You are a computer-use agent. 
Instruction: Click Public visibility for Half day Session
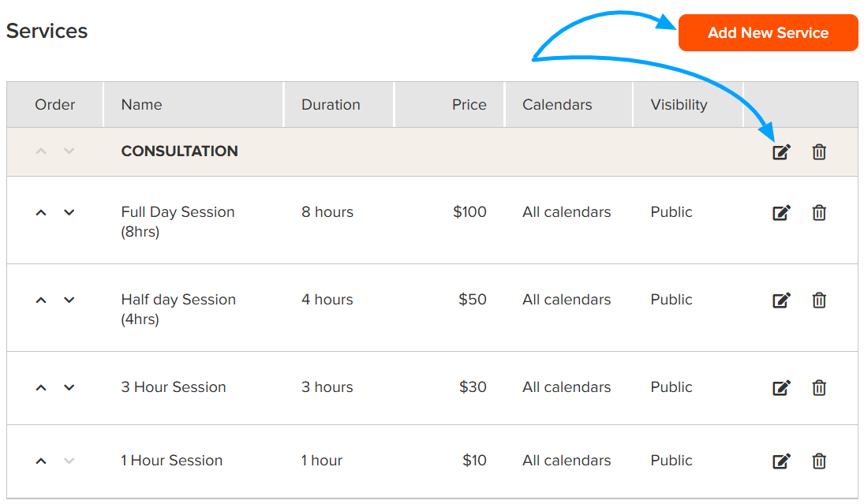point(671,300)
